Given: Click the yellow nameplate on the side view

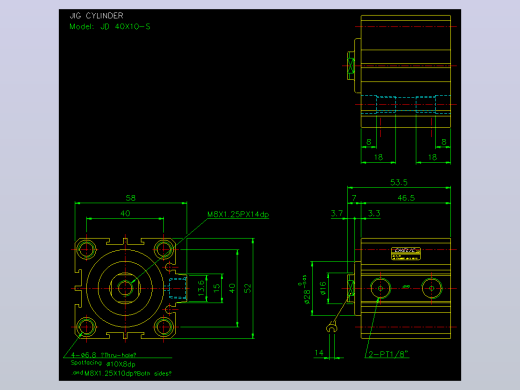Looking at the screenshot, I should [406, 254].
